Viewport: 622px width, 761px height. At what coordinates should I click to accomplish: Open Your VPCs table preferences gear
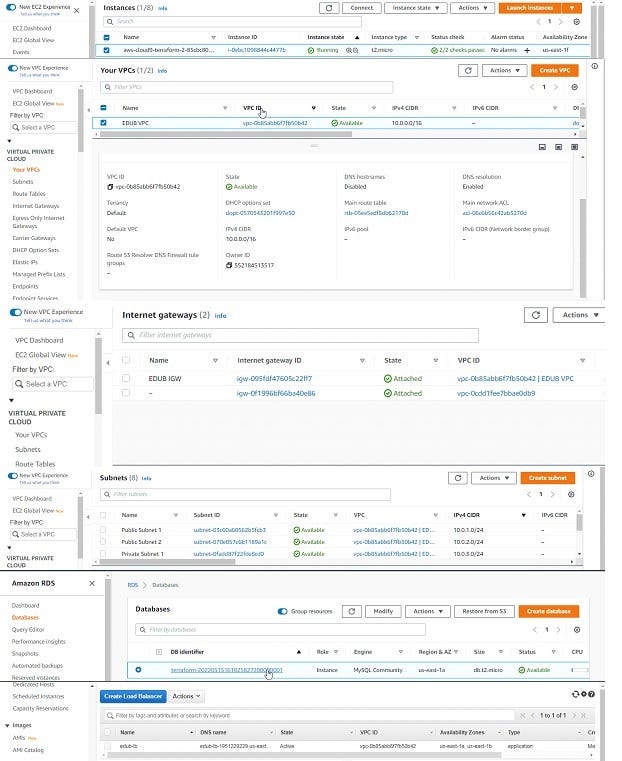click(x=574, y=87)
